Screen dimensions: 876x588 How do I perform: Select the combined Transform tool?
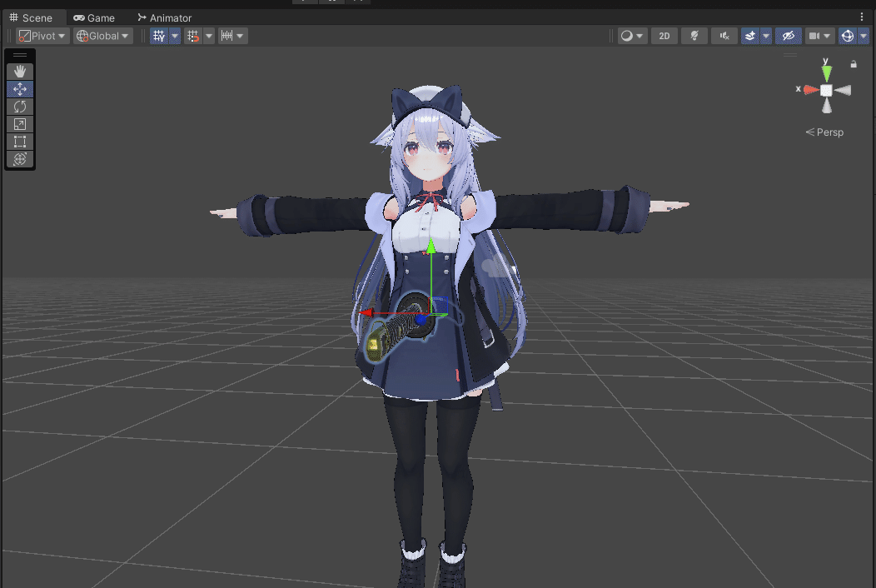(19, 159)
